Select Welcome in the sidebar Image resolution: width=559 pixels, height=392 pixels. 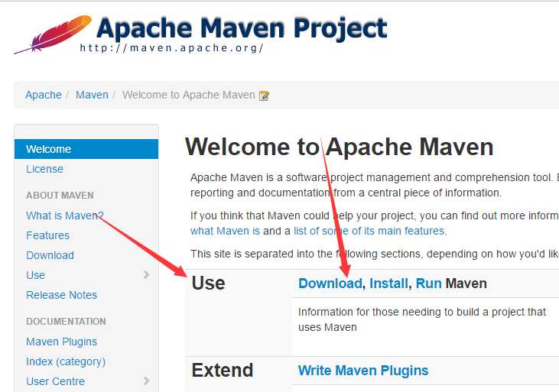[x=86, y=149]
